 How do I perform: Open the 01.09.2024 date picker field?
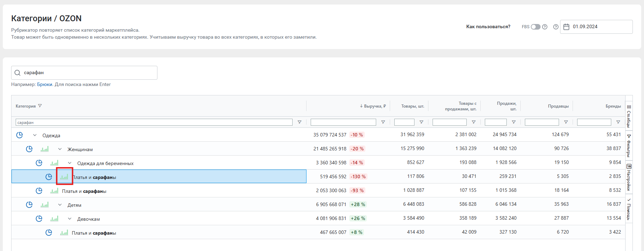click(596, 27)
